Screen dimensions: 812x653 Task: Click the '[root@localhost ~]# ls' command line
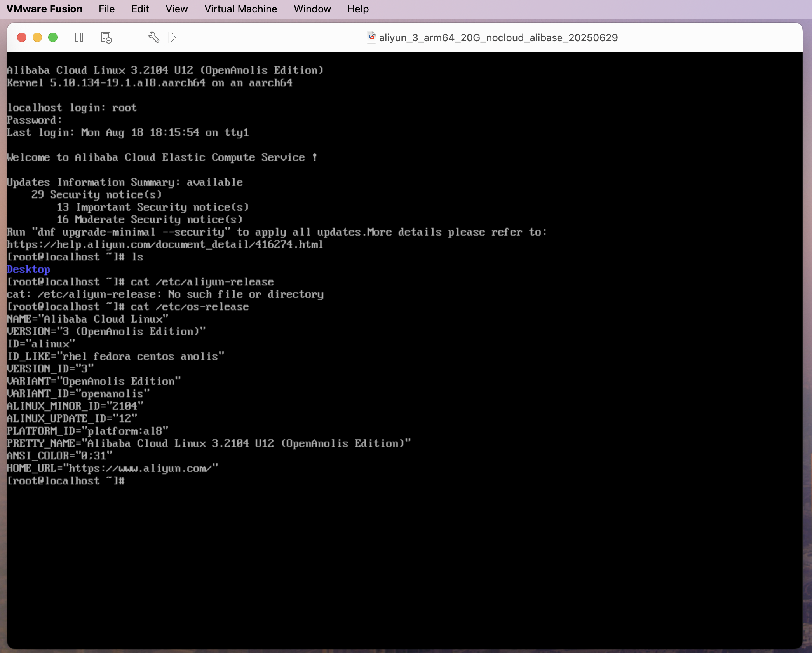75,257
